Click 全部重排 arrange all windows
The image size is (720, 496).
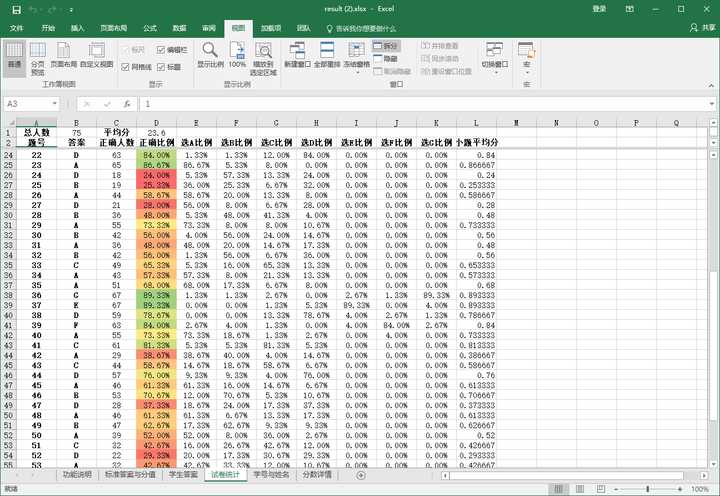tap(327, 55)
